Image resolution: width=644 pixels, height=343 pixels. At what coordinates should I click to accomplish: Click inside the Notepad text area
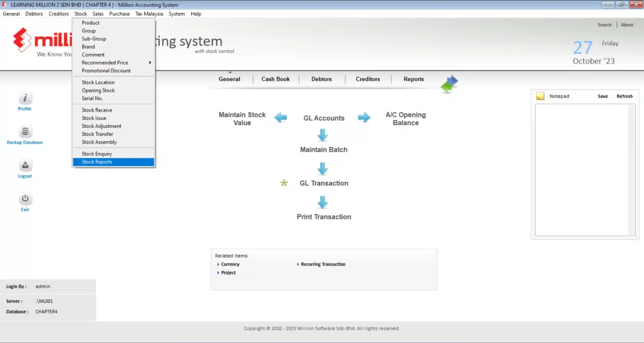[x=584, y=168]
